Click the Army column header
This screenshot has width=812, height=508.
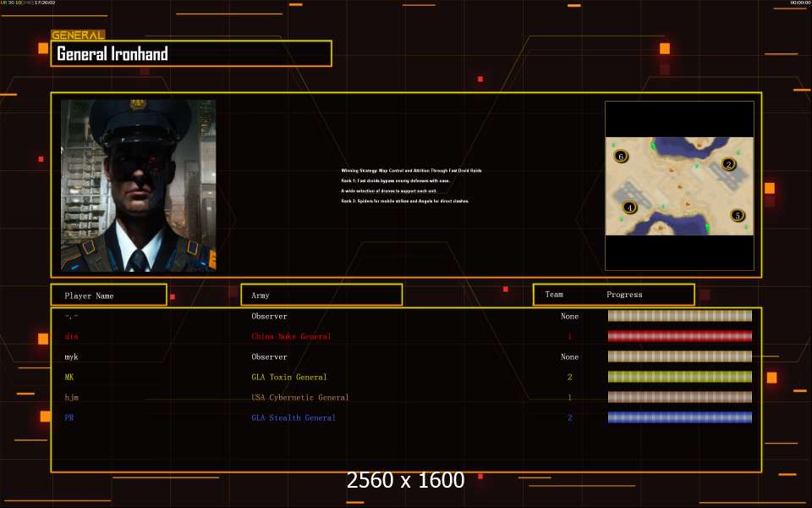[321, 295]
